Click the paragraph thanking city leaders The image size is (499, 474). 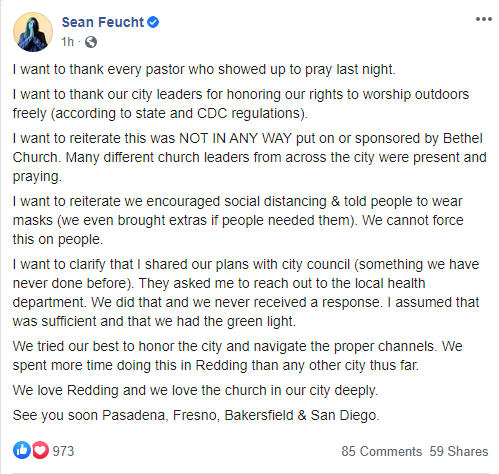tap(241, 104)
